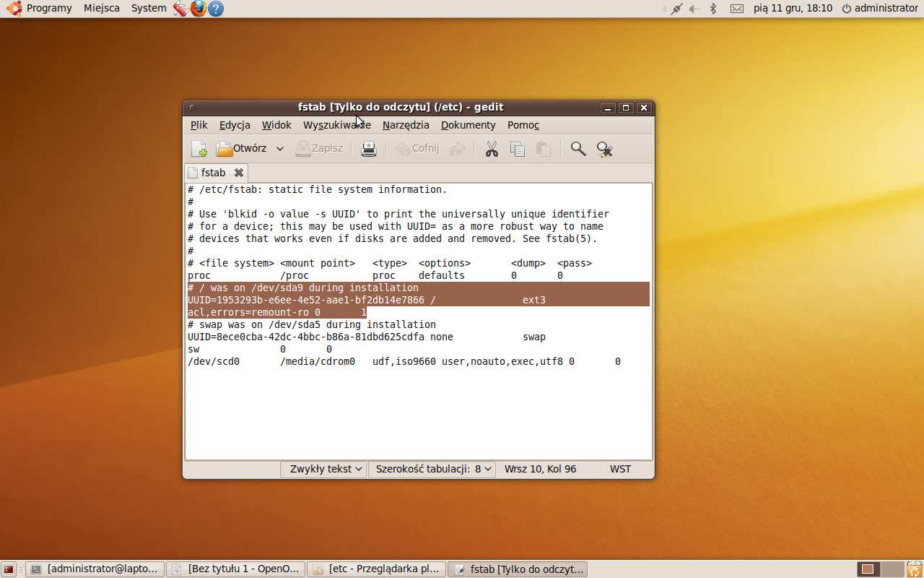Open find and replace icon
This screenshot has width=924, height=578.
[x=605, y=149]
